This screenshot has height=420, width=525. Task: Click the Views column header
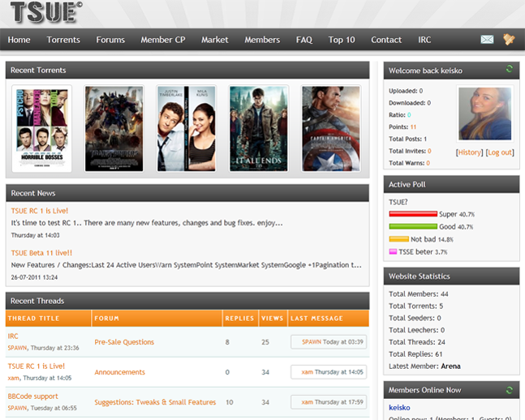[272, 319]
